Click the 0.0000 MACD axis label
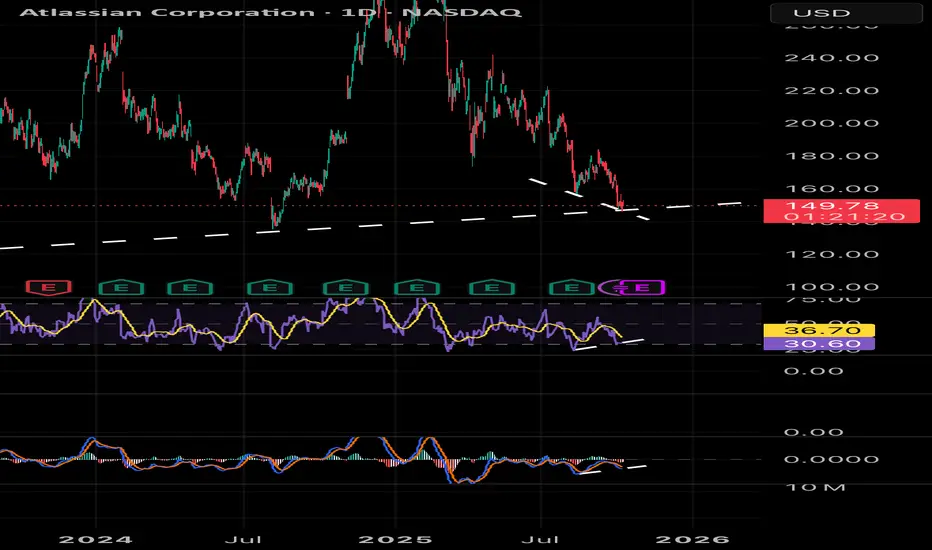Screen dimensions: 932x550 [x=832, y=459]
